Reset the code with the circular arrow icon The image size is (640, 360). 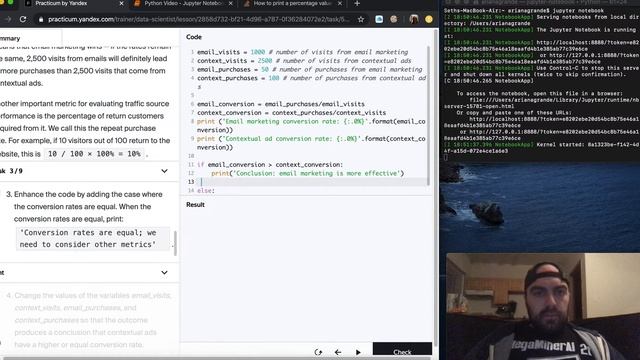tap(318, 352)
